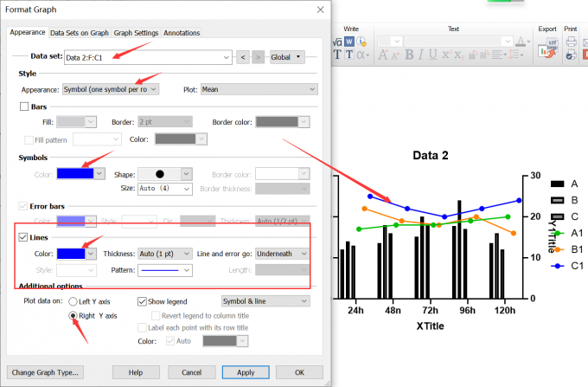Uncheck the Lines checkbox

click(x=24, y=237)
